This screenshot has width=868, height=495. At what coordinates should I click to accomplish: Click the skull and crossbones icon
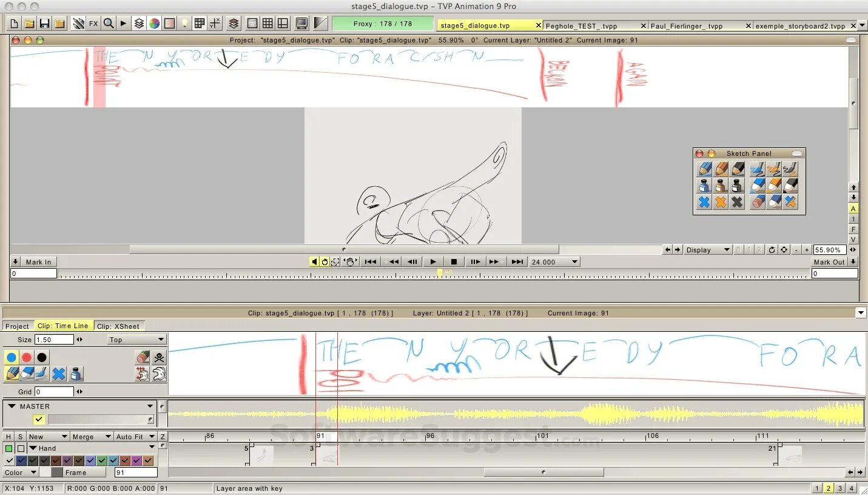(159, 357)
